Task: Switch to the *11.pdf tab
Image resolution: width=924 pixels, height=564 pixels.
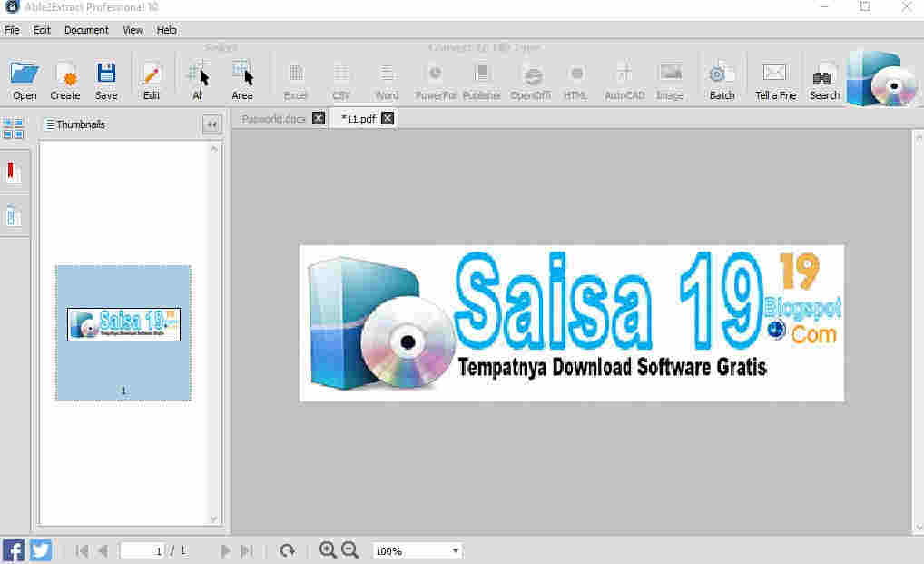Action: (359, 118)
